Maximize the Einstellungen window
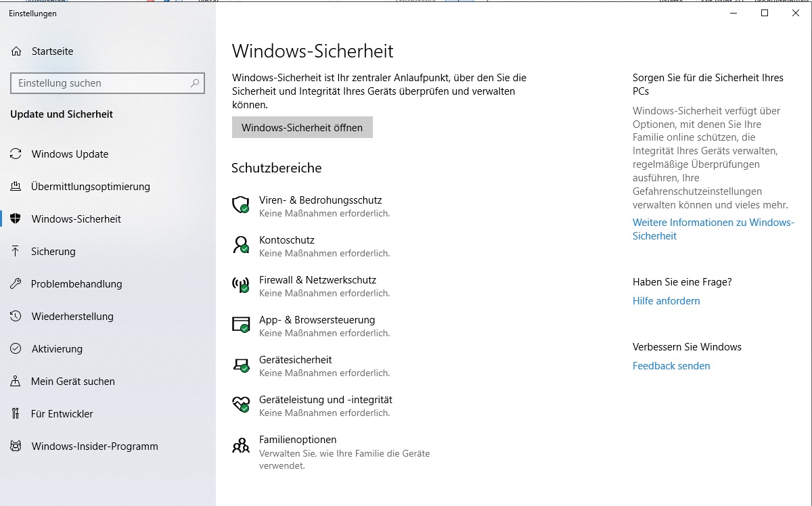This screenshot has height=506, width=812. [x=765, y=13]
